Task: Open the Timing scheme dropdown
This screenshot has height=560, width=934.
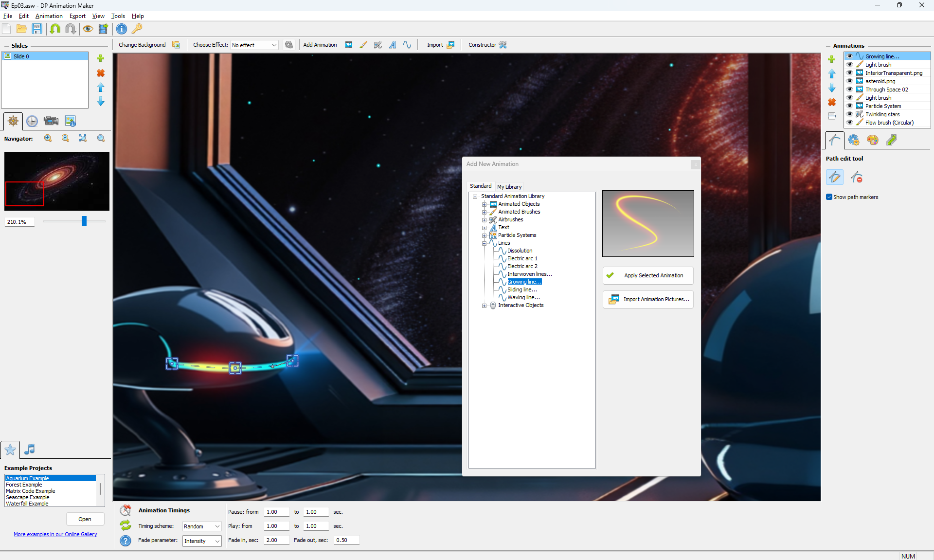Action: pos(202,526)
